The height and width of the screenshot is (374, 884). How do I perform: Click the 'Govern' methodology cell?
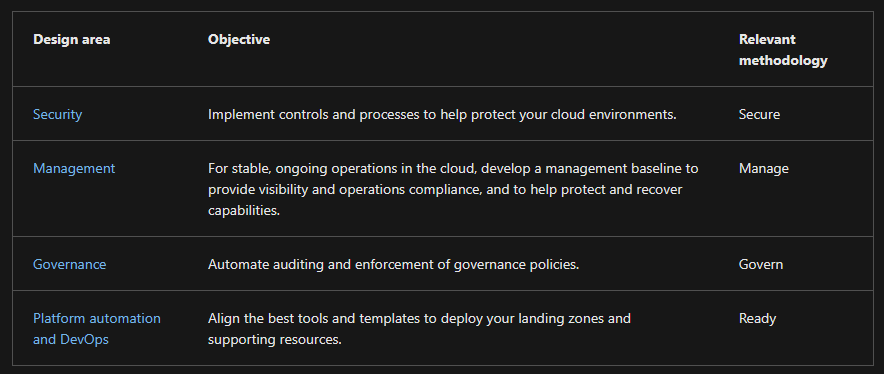(x=761, y=264)
